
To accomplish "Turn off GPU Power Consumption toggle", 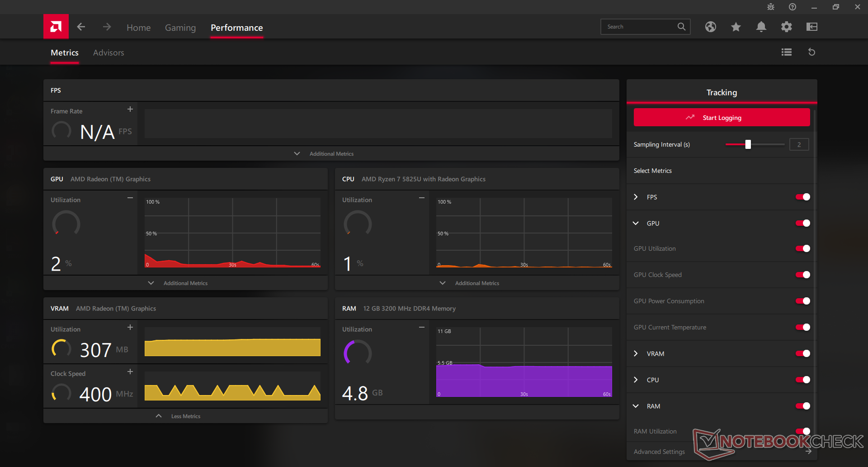I will (x=802, y=301).
